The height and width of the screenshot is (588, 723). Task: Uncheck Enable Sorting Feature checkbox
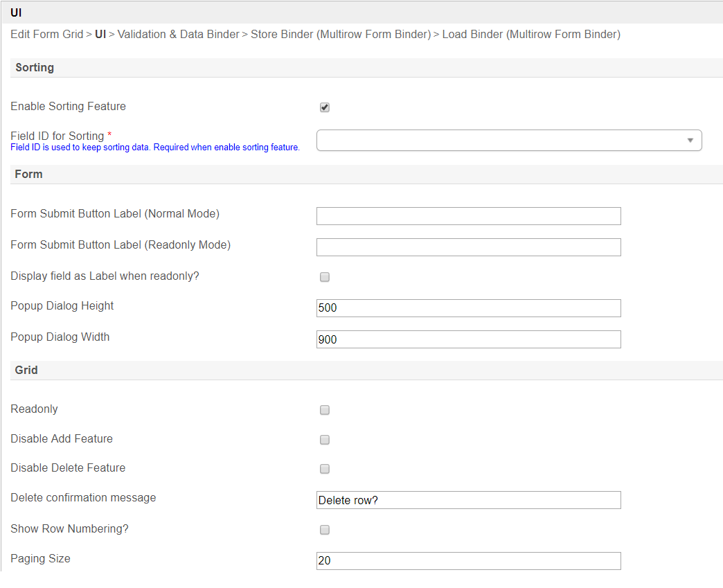325,107
